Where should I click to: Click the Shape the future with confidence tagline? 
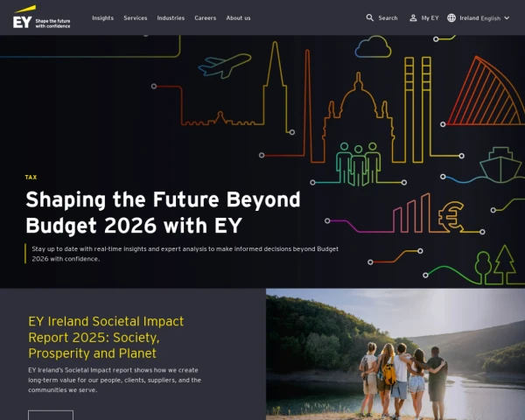click(x=52, y=24)
